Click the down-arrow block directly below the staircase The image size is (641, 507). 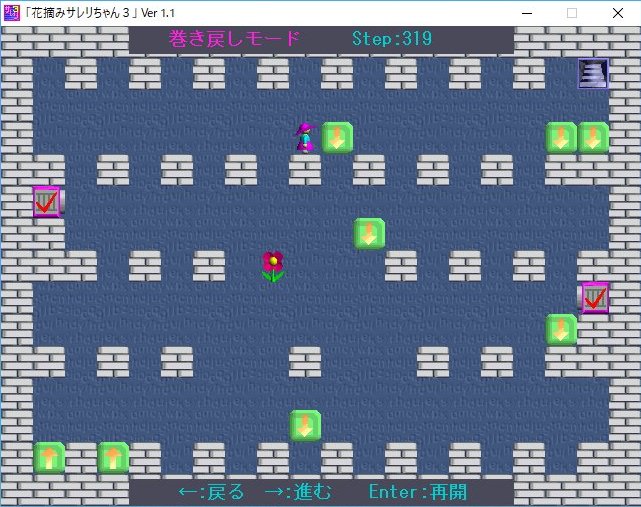(593, 137)
